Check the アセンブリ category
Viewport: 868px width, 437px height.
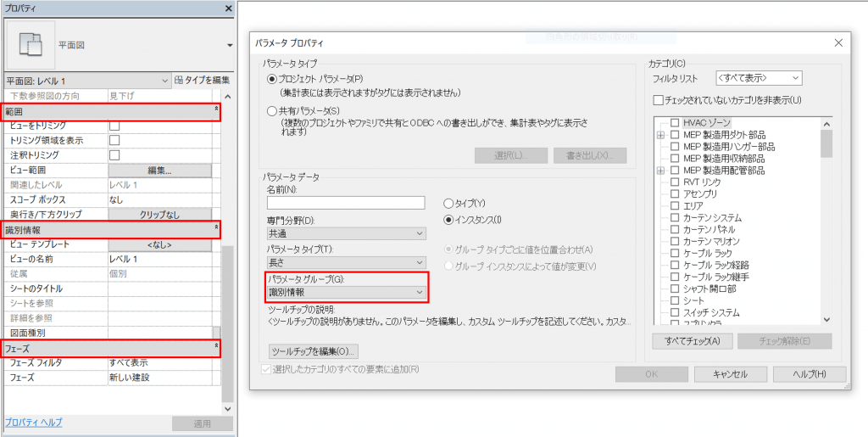point(674,193)
